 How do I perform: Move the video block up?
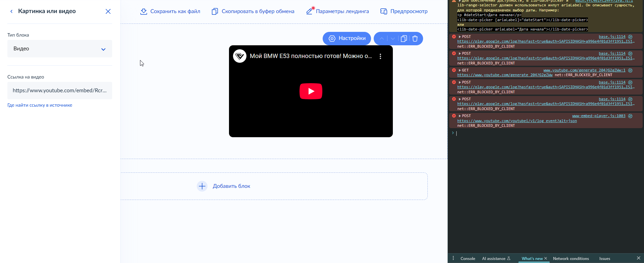[x=382, y=39]
